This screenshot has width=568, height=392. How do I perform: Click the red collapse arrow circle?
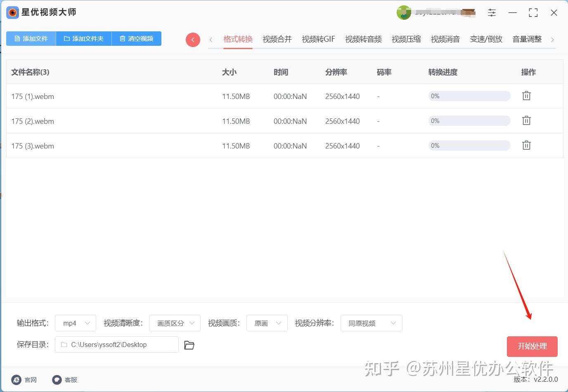point(193,40)
